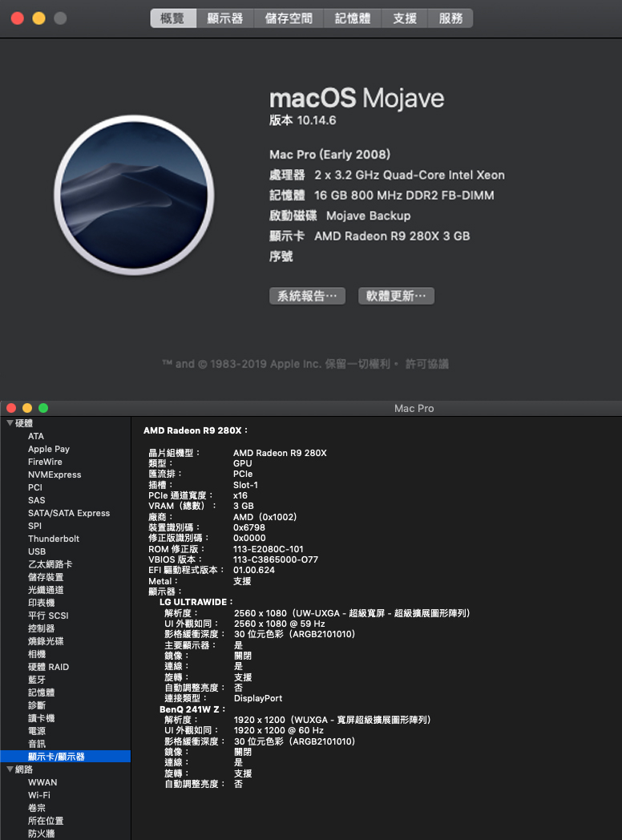Viewport: 622px width, 840px height.
Task: Select Wi-Fi in the sidebar
Action: click(39, 795)
